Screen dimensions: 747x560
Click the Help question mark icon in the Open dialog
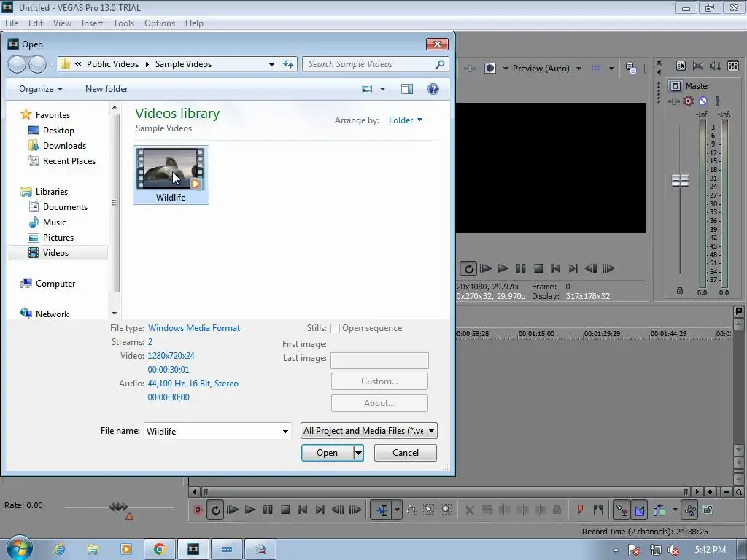click(433, 89)
